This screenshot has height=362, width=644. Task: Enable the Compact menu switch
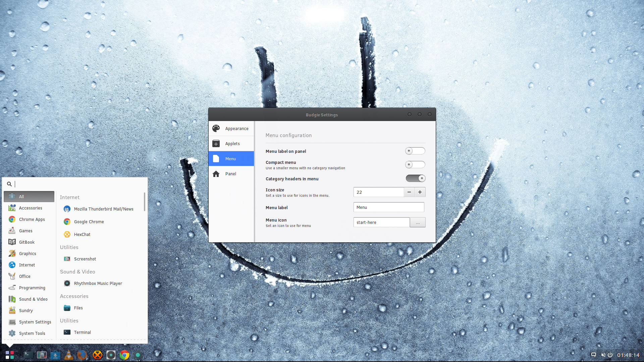(x=415, y=165)
